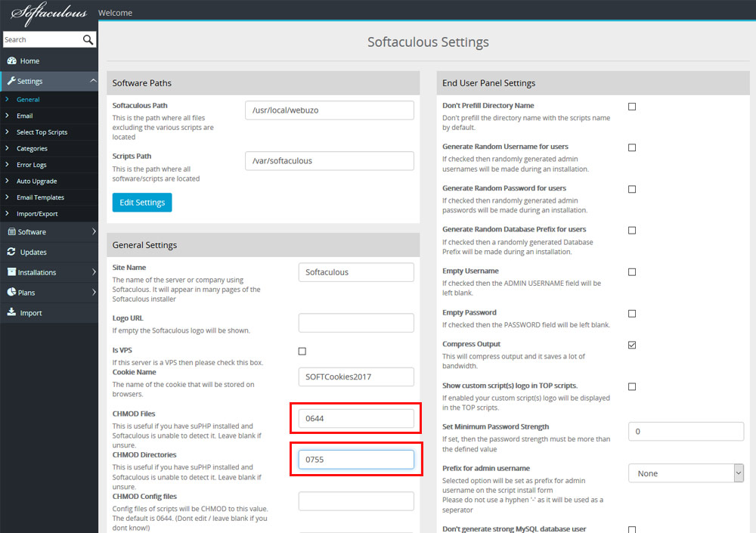Click the Welcome header link

(115, 13)
